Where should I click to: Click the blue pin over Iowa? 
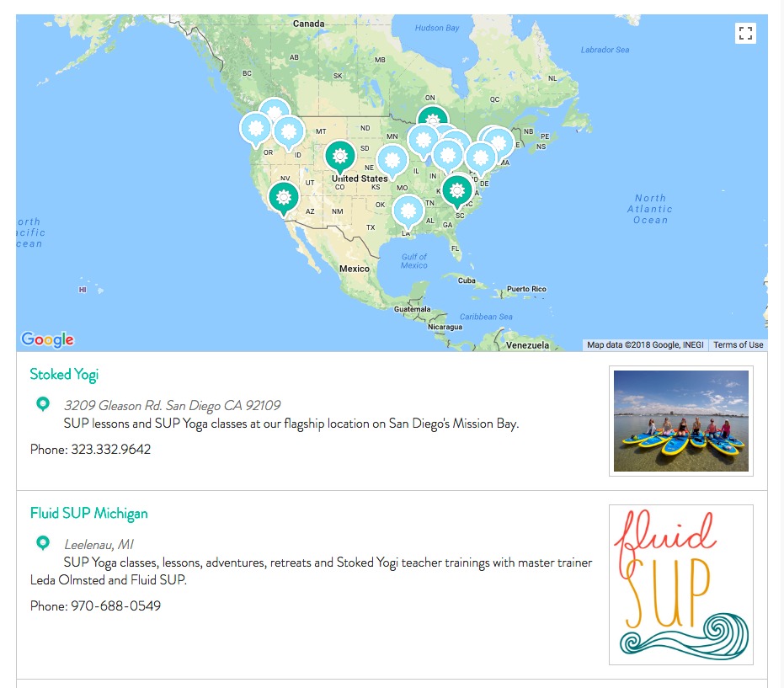coord(392,161)
